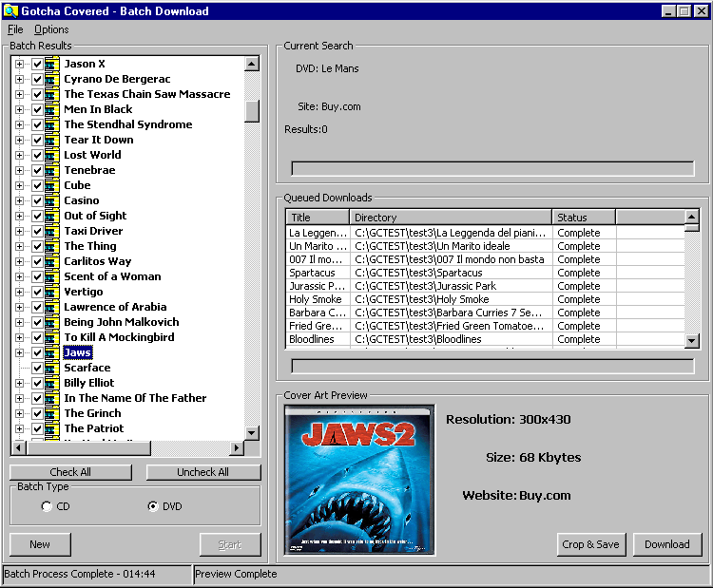Viewport: 713px width, 588px height.
Task: Click the Jaws 2 cover art thumbnail
Action: tap(359, 480)
